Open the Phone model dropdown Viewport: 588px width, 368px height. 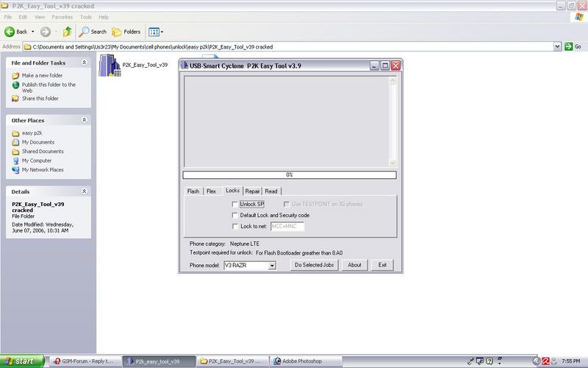(x=272, y=266)
